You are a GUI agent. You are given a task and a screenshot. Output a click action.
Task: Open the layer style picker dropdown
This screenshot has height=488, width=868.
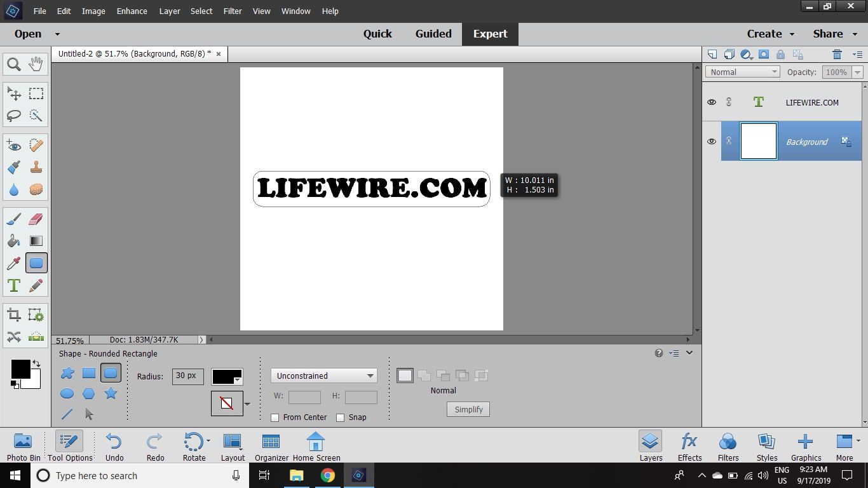247,403
